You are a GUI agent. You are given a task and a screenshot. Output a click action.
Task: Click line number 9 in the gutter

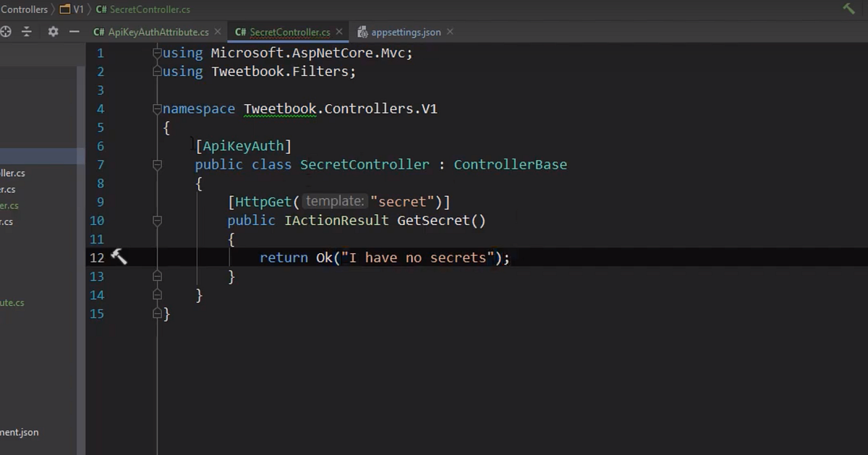pos(99,202)
